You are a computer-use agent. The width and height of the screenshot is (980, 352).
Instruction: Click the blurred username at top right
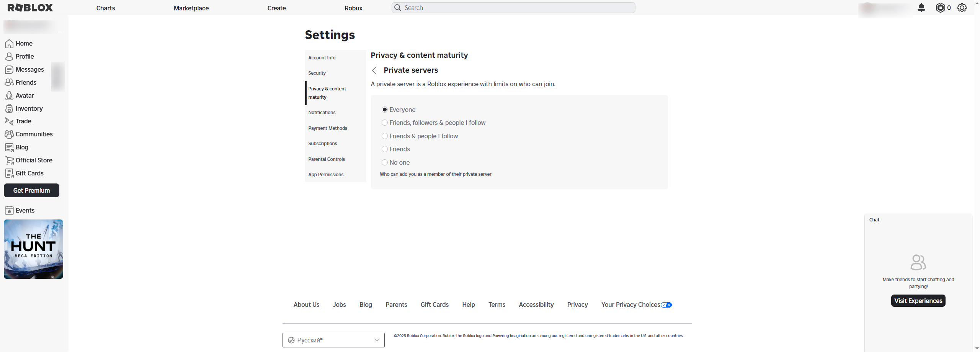[x=885, y=9]
